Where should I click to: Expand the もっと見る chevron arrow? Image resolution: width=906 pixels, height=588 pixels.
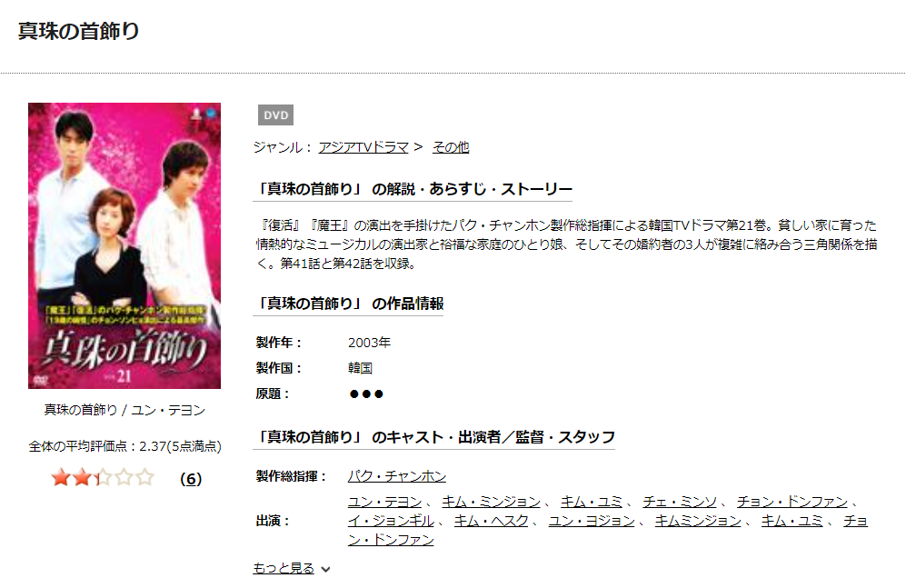326,570
